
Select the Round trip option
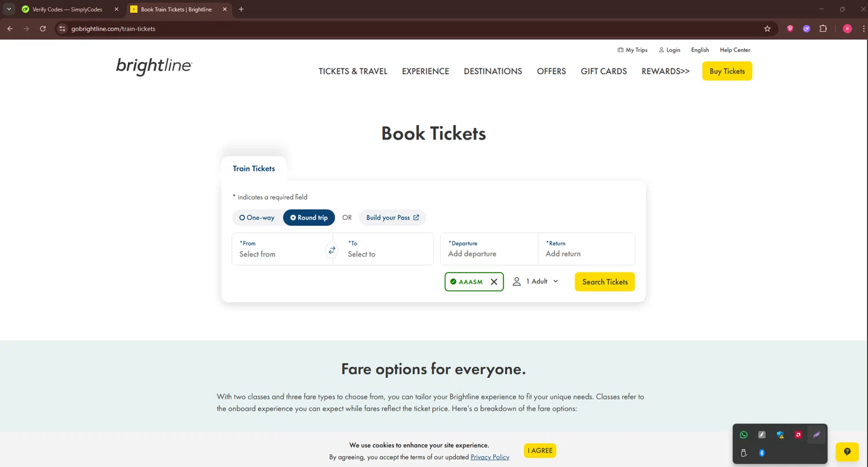point(309,218)
